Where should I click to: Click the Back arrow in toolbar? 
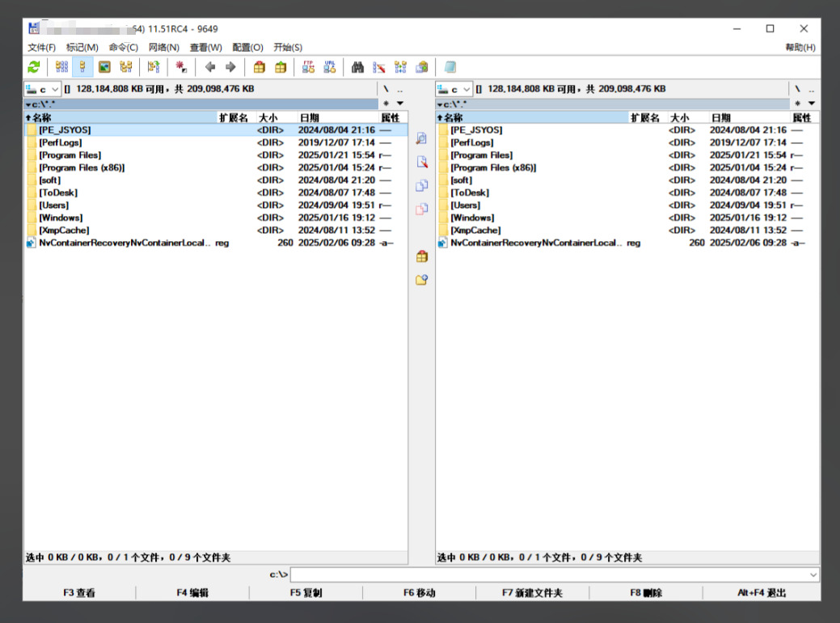[210, 67]
